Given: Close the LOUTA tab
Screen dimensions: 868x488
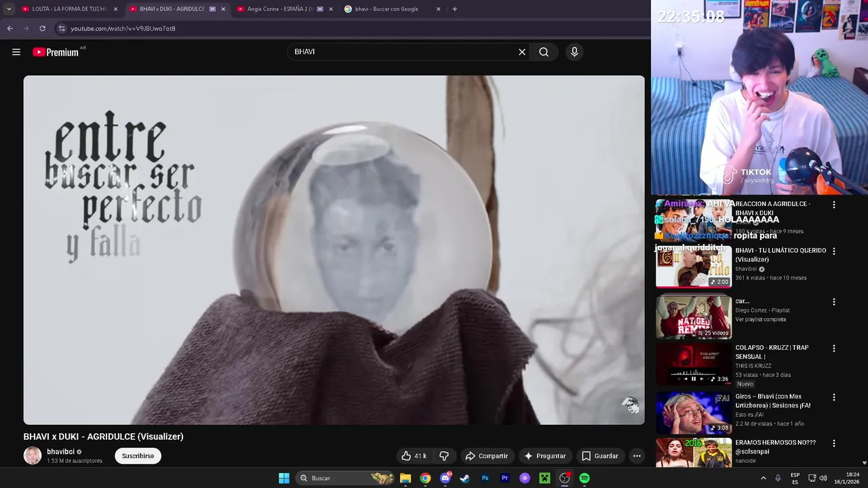Looking at the screenshot, I should coord(116,9).
